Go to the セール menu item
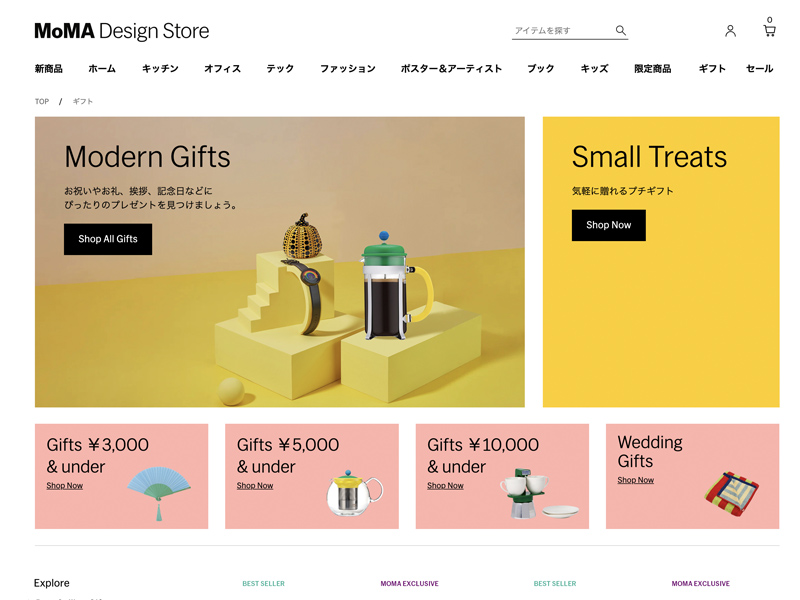 759,68
